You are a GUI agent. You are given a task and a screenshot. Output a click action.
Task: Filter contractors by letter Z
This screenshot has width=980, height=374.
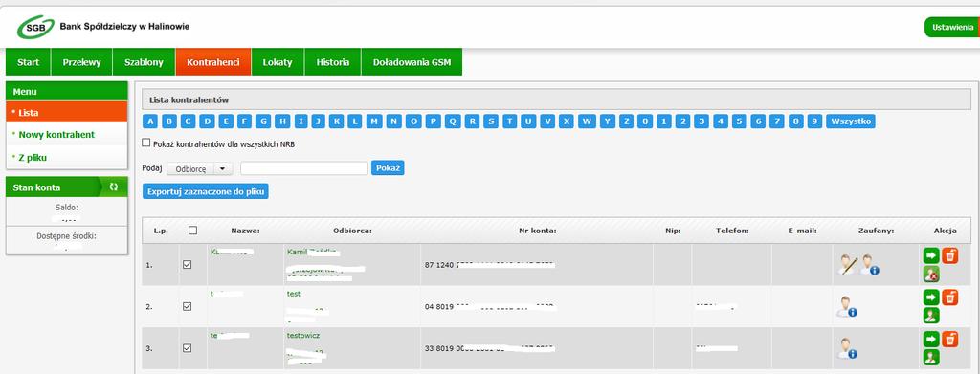point(626,121)
